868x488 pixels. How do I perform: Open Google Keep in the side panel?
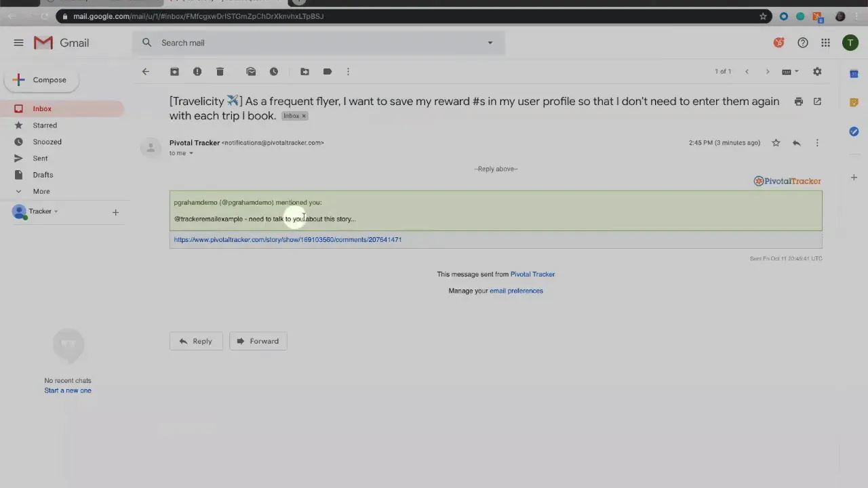854,102
